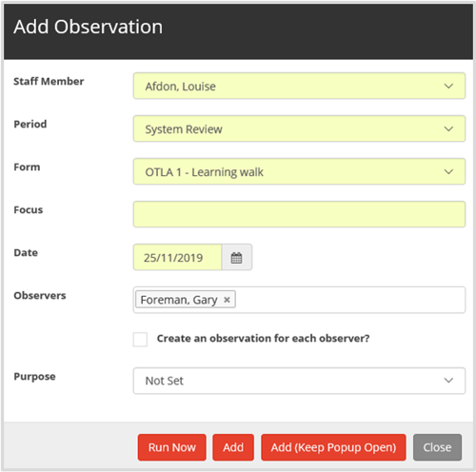Expand the Staff Member list showing Afdon, Louise
This screenshot has height=472, width=476.
[299, 86]
